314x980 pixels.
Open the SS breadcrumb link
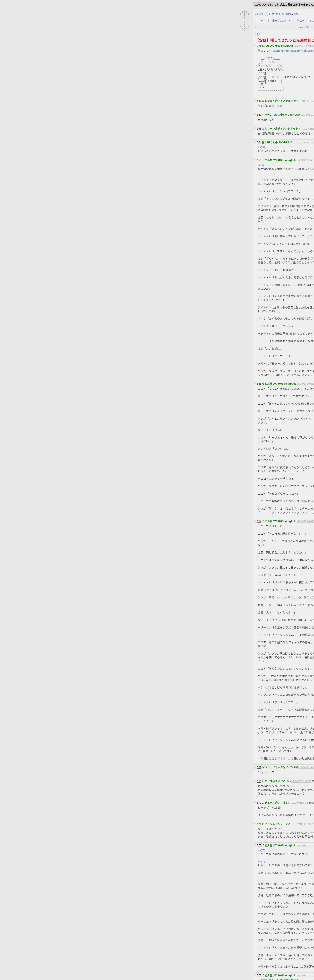(296, 14)
